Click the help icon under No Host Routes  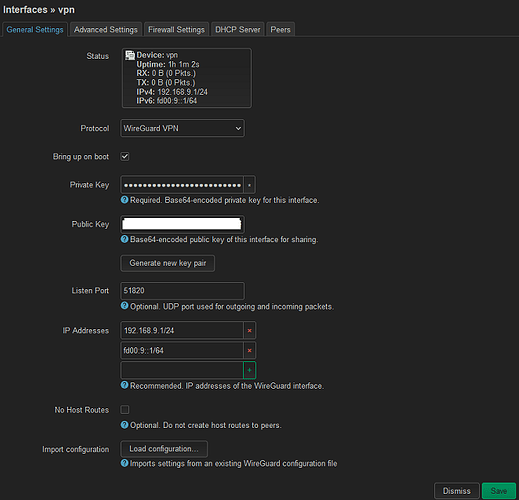[124, 425]
